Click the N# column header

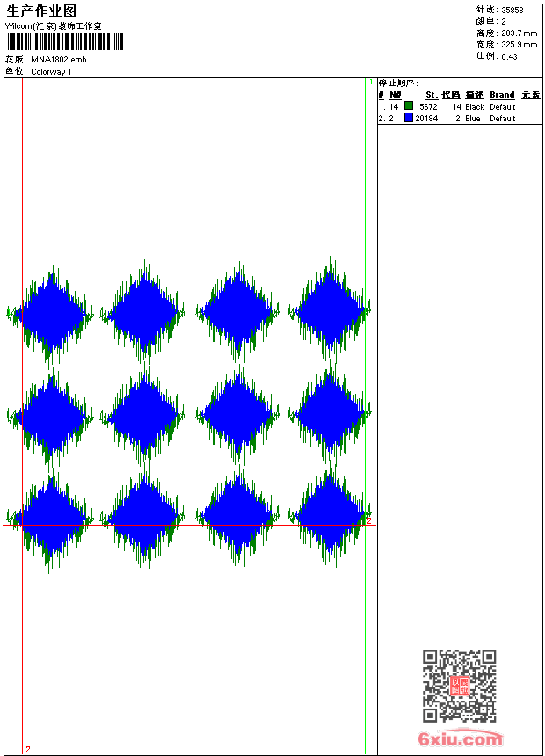pyautogui.click(x=396, y=95)
